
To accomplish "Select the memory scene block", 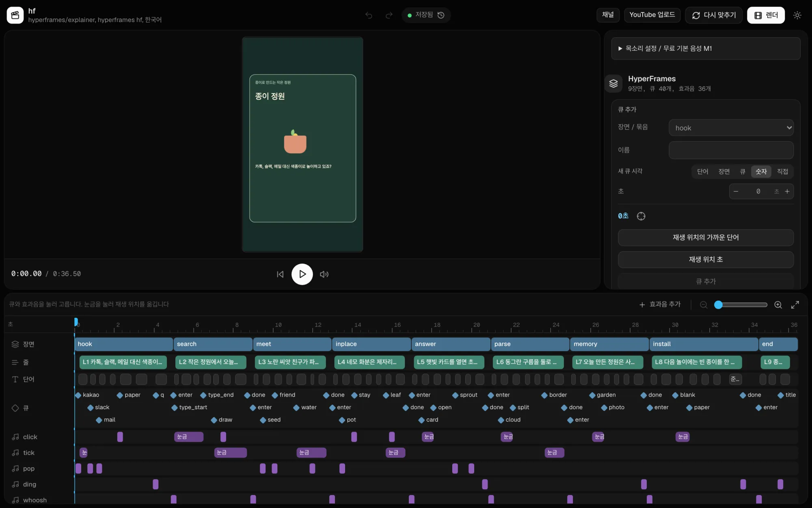I will pos(609,344).
